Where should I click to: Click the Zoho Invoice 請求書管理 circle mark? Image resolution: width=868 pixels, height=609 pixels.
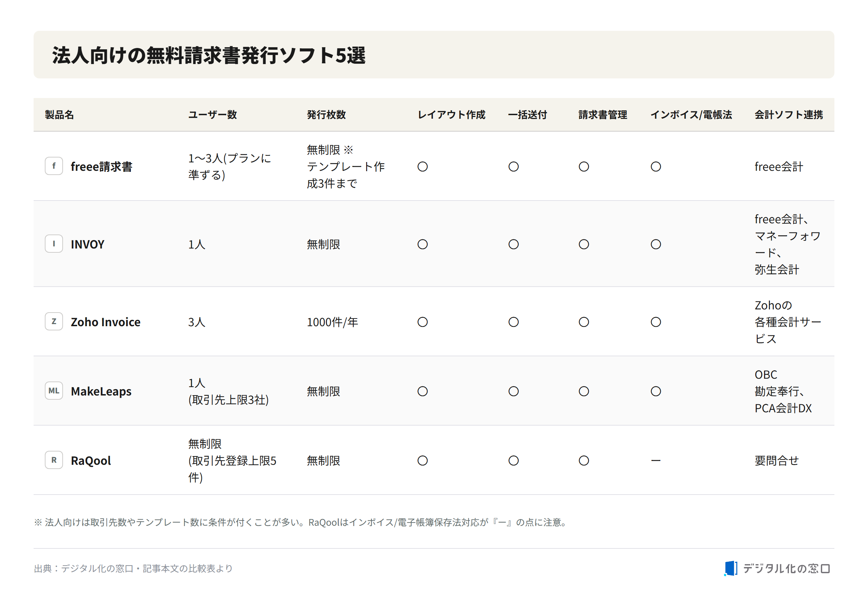[x=584, y=322]
